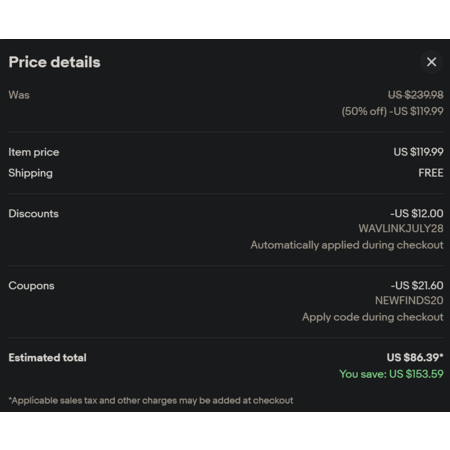Click Automatically applied during checkout note
The height and width of the screenshot is (450, 450).
tap(347, 245)
